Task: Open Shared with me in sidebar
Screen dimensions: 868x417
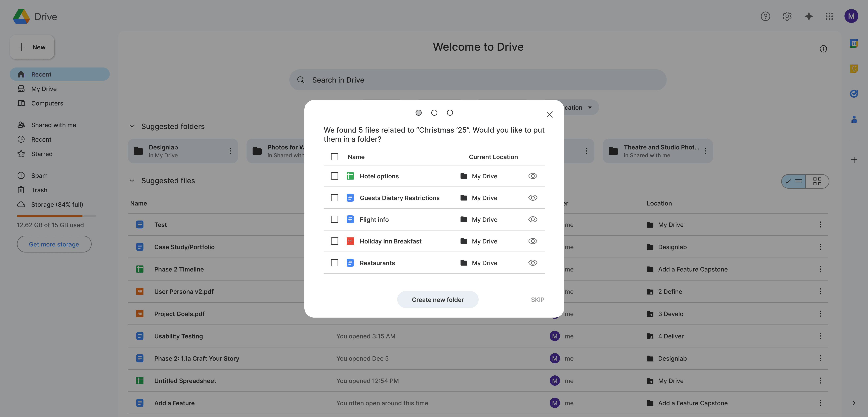Action: coord(54,125)
